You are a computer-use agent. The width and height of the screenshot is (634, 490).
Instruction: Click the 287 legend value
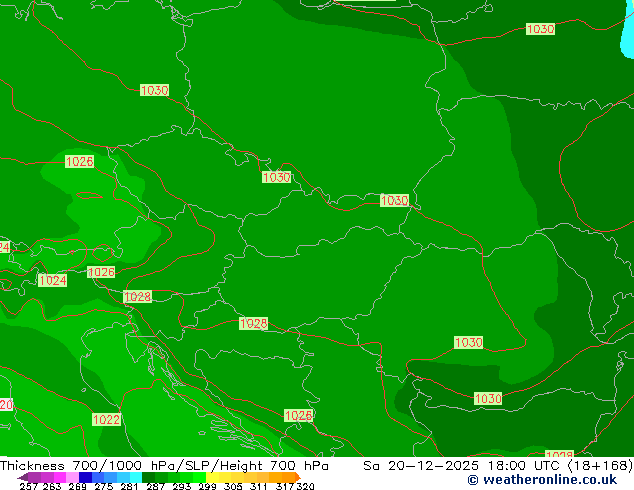(x=155, y=486)
